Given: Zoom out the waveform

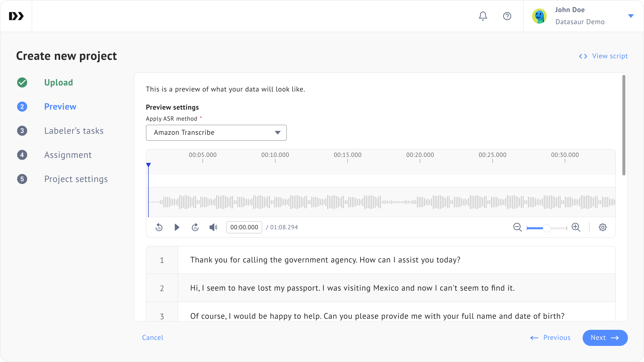Looking at the screenshot, I should (x=517, y=227).
